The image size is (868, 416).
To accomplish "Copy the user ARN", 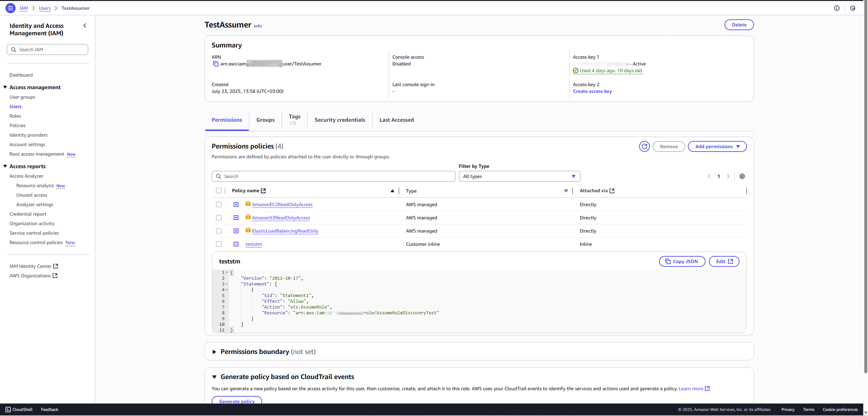I will pos(216,64).
